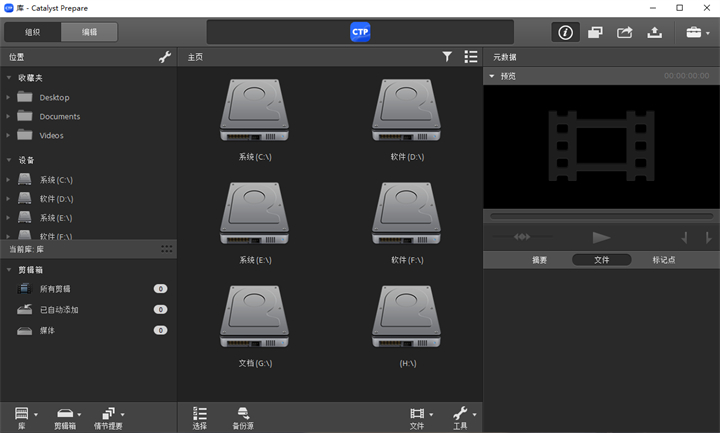
Task: Expand the Desktop folder
Action: click(x=8, y=97)
